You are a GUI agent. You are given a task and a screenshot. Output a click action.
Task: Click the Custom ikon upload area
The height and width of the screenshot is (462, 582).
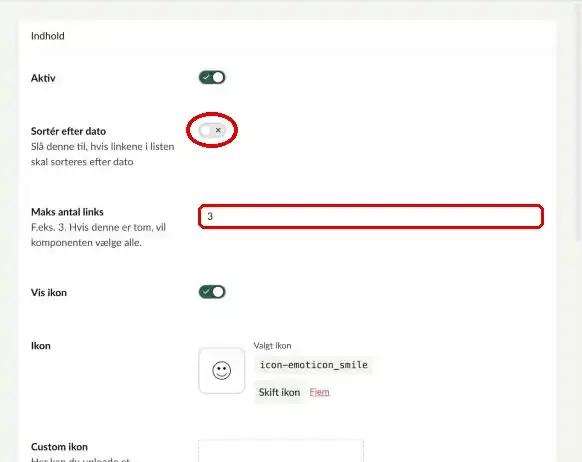click(x=281, y=451)
